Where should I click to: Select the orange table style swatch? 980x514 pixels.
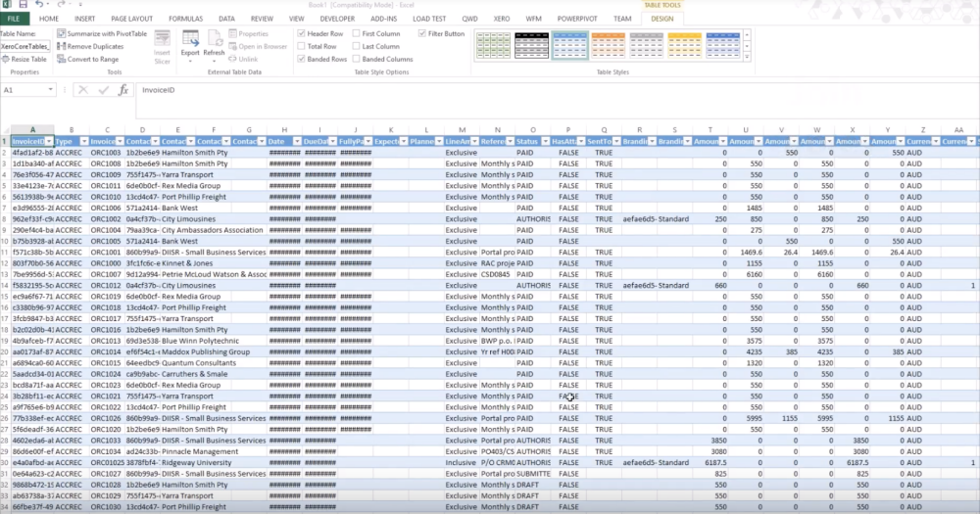[609, 46]
